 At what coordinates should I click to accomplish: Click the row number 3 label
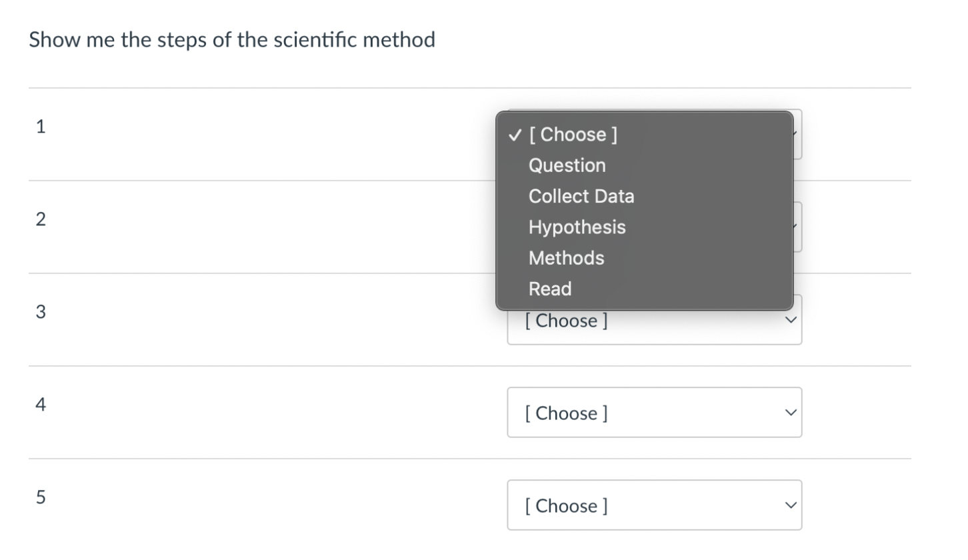41,312
